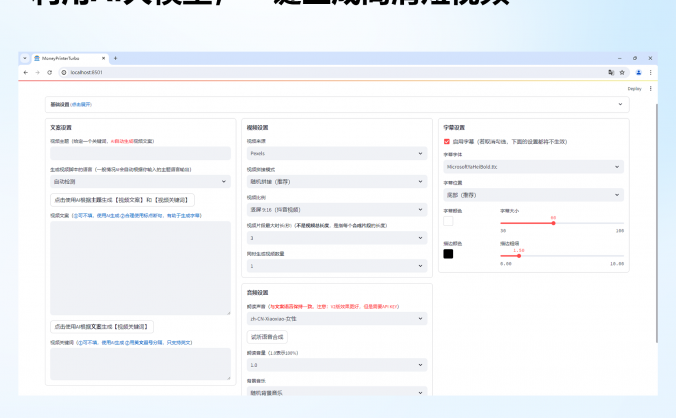Open the script language dropdown (自动检测)
Screen dimensions: 676x418
click(141, 181)
